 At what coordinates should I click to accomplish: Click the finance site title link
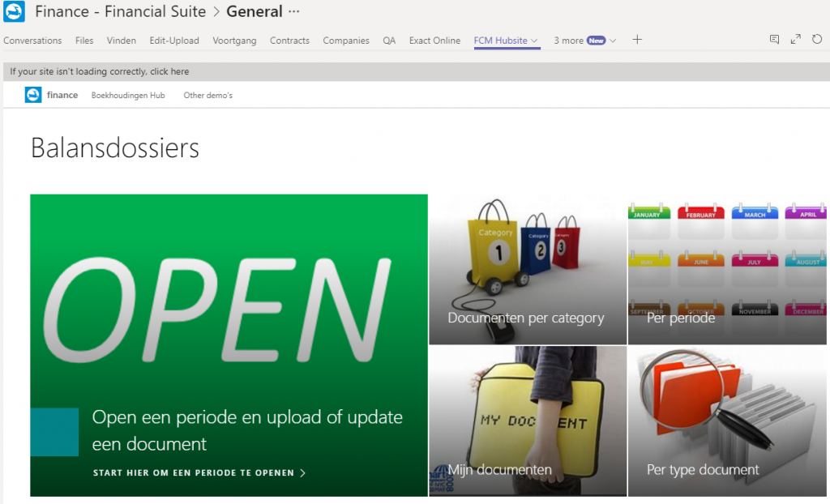tap(62, 95)
